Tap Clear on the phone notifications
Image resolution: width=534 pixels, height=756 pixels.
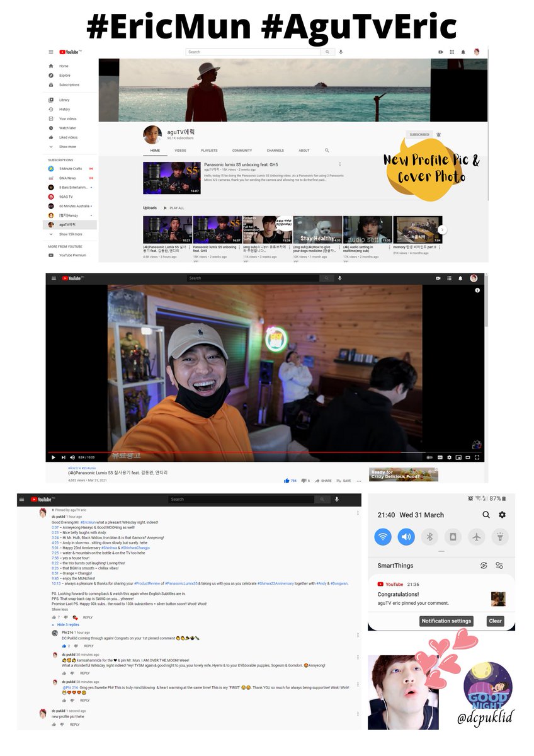pos(496,621)
